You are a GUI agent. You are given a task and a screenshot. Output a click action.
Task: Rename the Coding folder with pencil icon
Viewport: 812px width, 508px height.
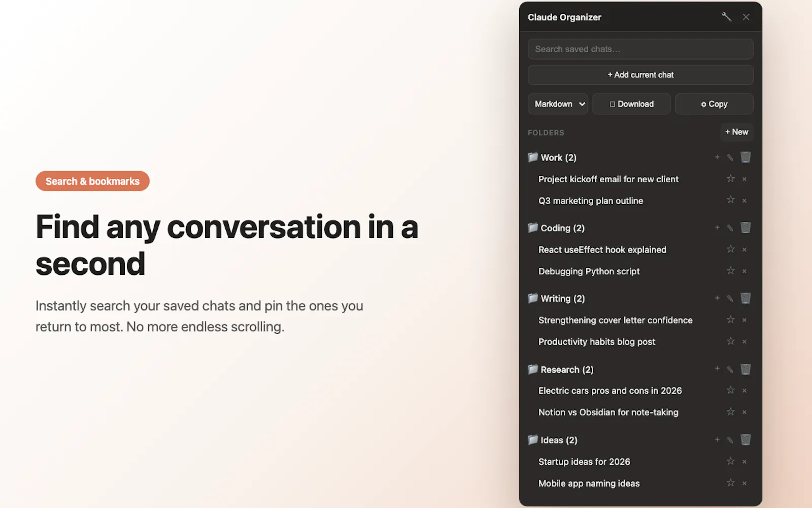(x=730, y=228)
